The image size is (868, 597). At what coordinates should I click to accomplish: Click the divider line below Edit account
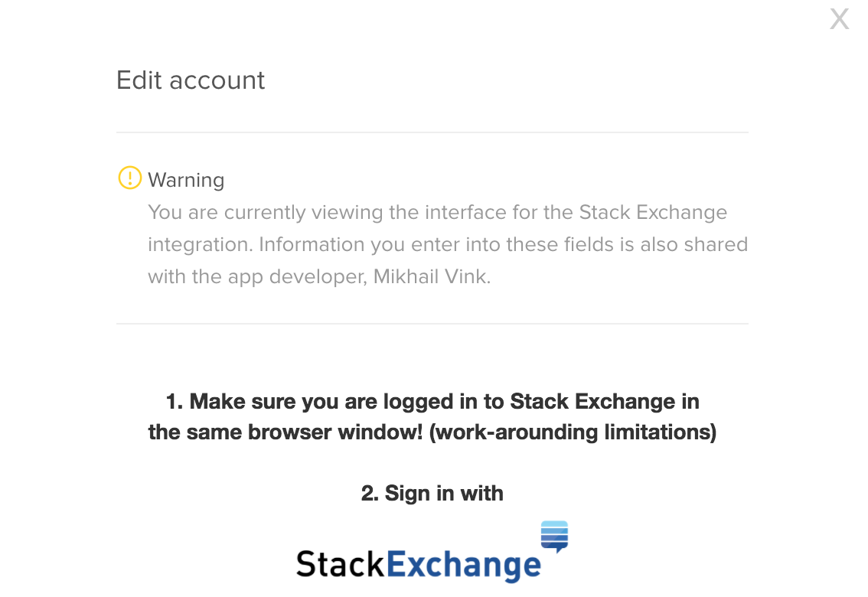point(432,132)
